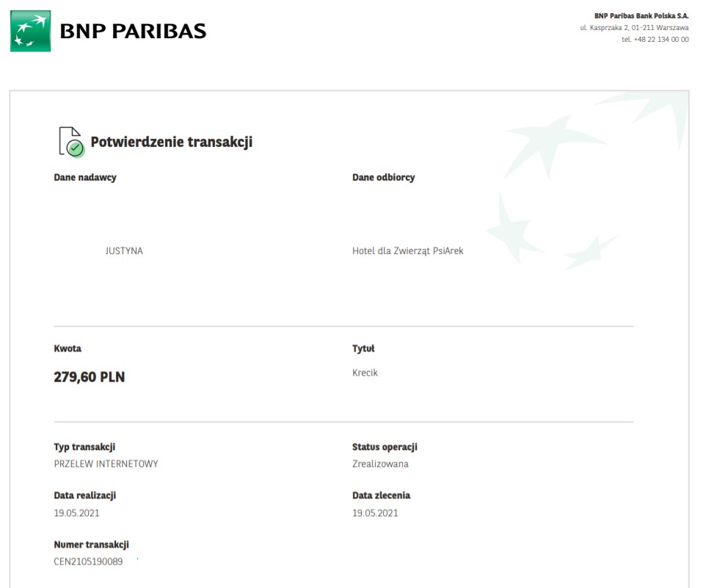This screenshot has width=703, height=588.
Task: Select transaction number CEN2105190089
Action: coord(88,562)
